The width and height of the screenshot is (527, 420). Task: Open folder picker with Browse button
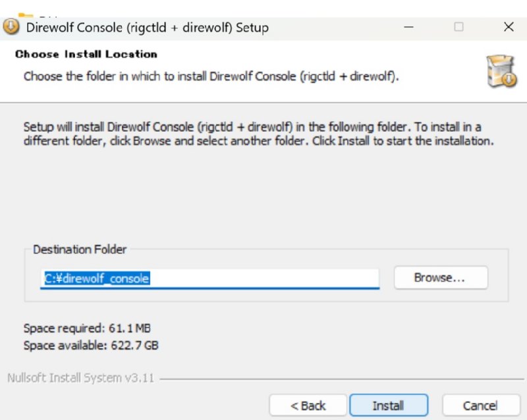(440, 278)
